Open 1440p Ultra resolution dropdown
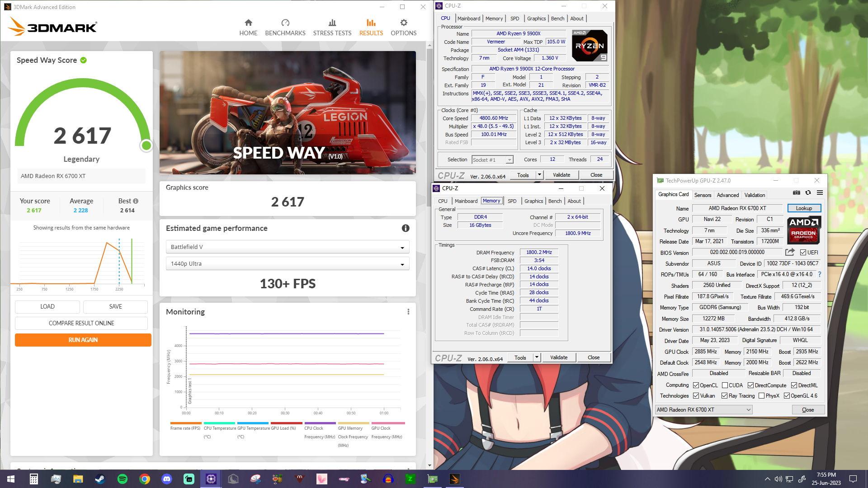Viewport: 868px width, 488px height. click(x=288, y=263)
